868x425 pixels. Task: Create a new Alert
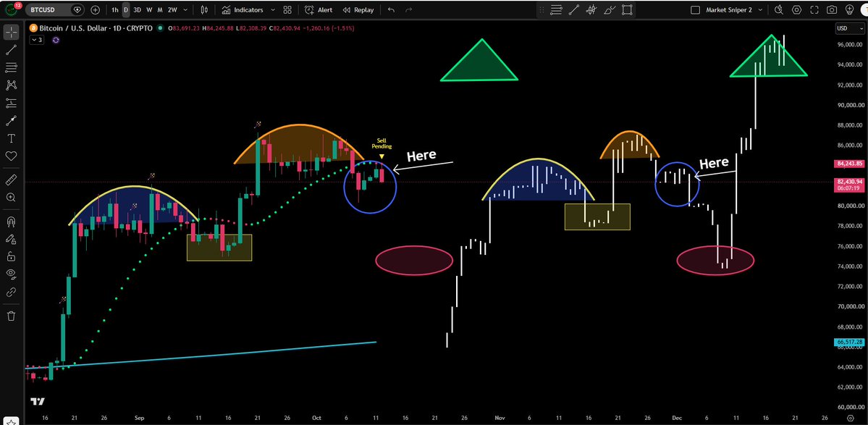click(x=319, y=10)
